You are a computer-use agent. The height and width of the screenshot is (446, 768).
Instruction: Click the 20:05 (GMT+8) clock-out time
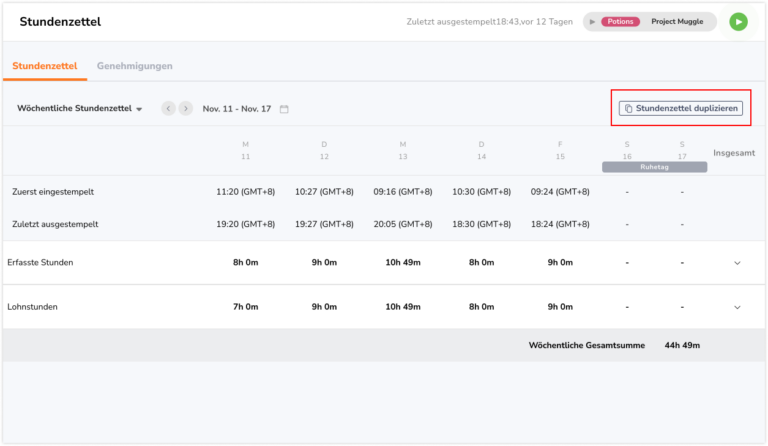[403, 224]
